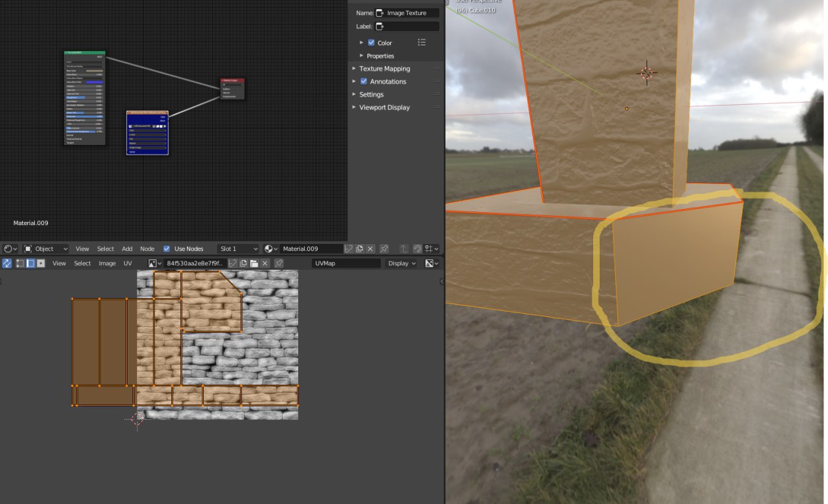Click the new image copy icon
828x504 pixels.
tap(243, 263)
